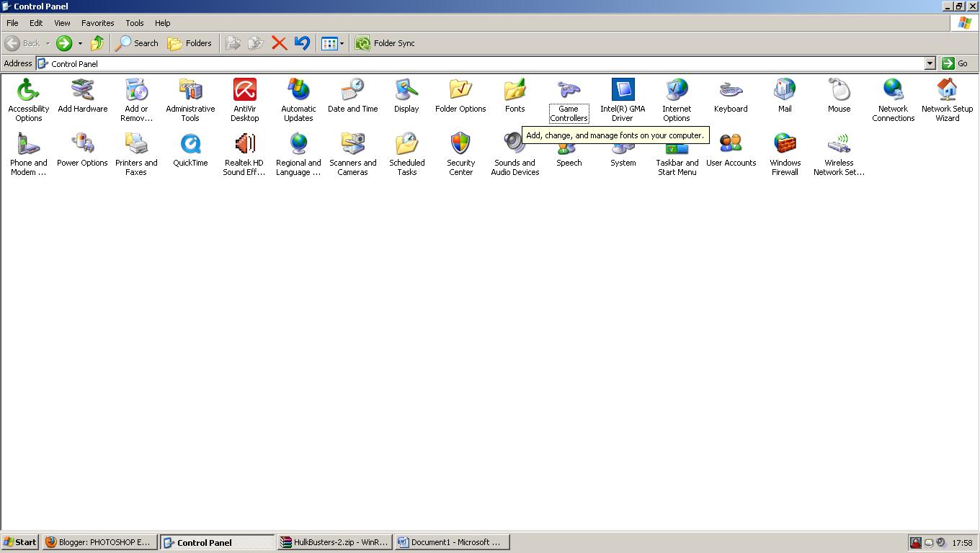Select Realtek HD Sound Effect icon

245,144
